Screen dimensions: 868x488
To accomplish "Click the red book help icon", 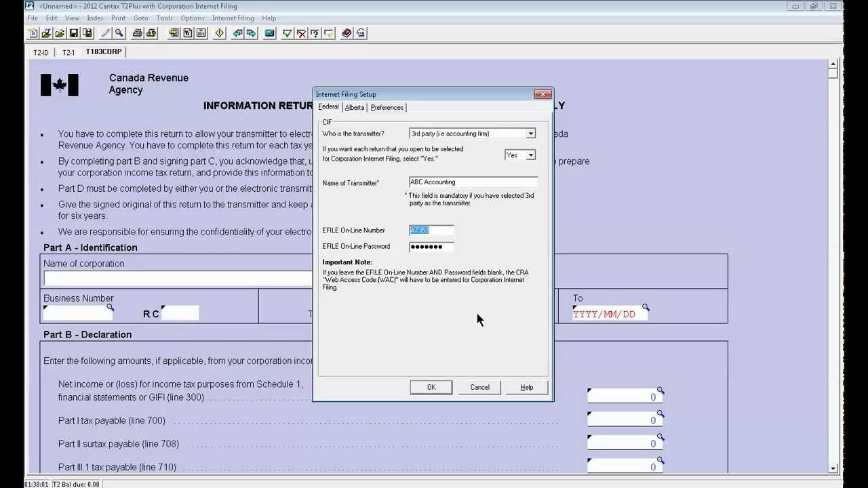I will coord(347,33).
